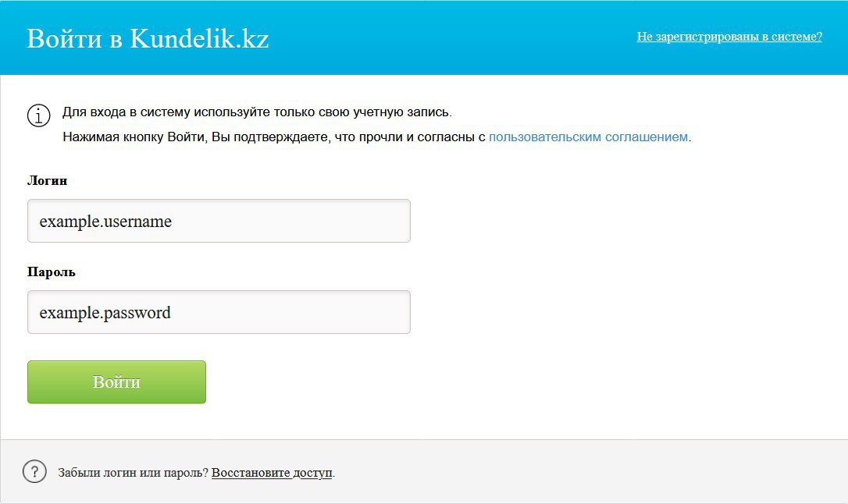This screenshot has height=504, width=848.
Task: Click the Пароль field label
Action: click(x=52, y=272)
